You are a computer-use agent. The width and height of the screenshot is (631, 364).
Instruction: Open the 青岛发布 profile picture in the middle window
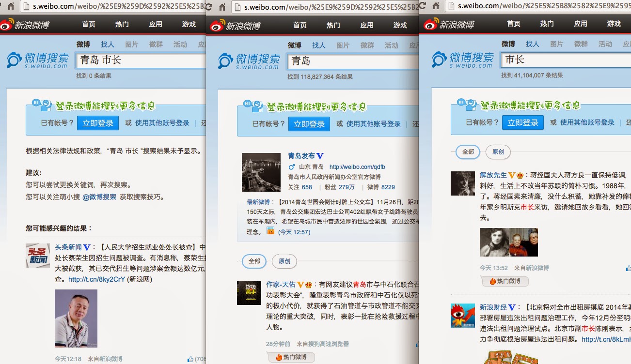[x=261, y=172]
